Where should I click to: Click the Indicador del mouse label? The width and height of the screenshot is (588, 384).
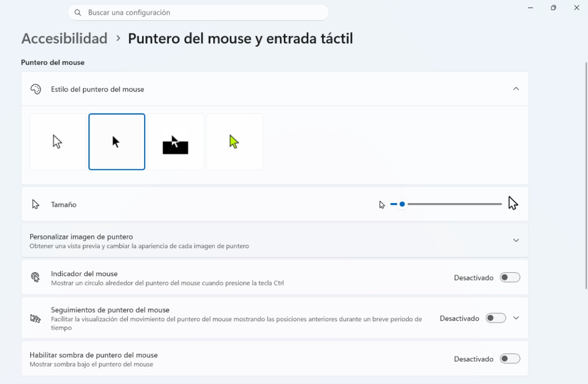(84, 274)
